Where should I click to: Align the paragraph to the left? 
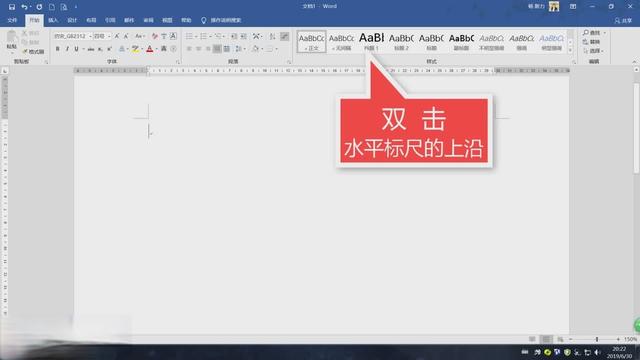[189, 49]
